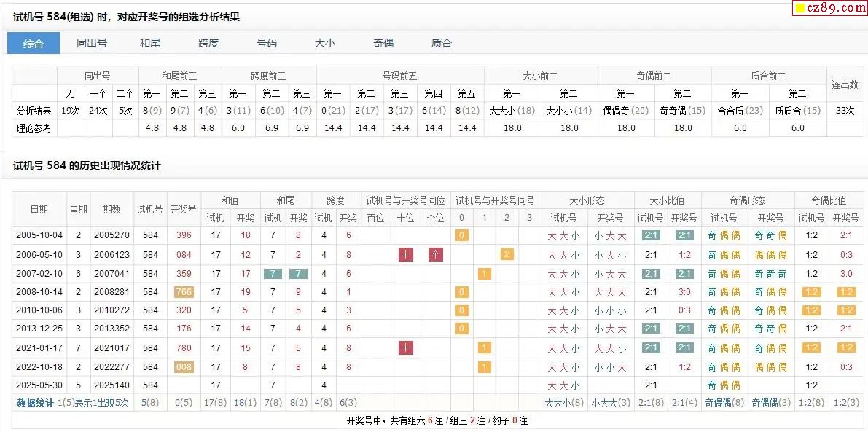Click the 数据统计 label in bottom row

coord(35,404)
